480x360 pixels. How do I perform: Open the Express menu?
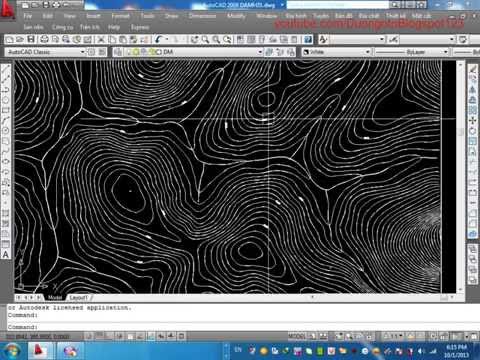click(x=140, y=27)
